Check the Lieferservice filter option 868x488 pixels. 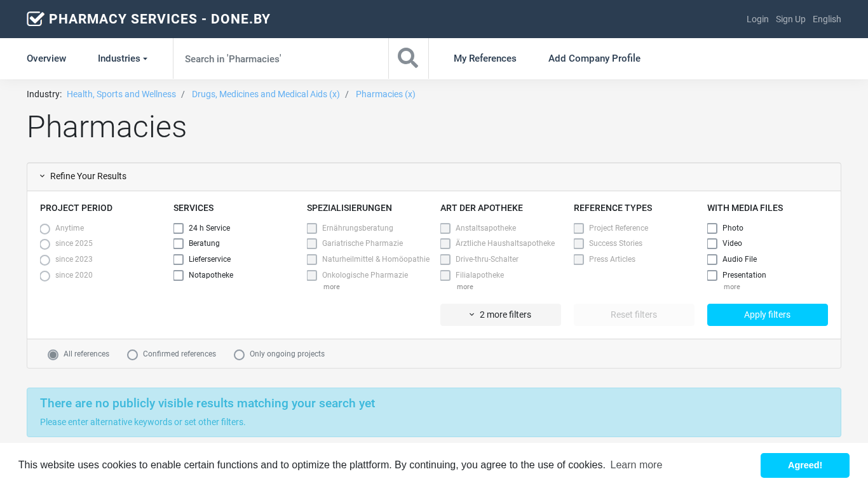[179, 259]
